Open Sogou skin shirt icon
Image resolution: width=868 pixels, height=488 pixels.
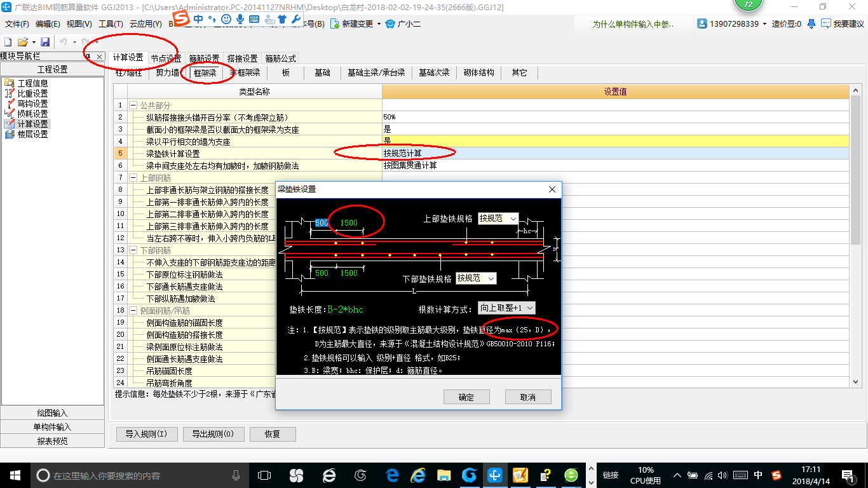pyautogui.click(x=282, y=19)
